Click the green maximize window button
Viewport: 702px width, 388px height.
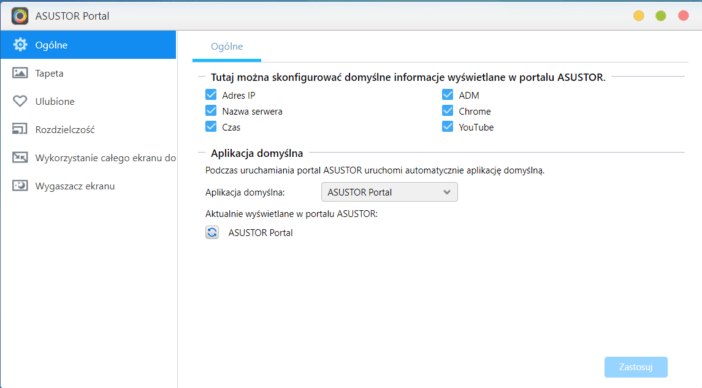coord(661,16)
